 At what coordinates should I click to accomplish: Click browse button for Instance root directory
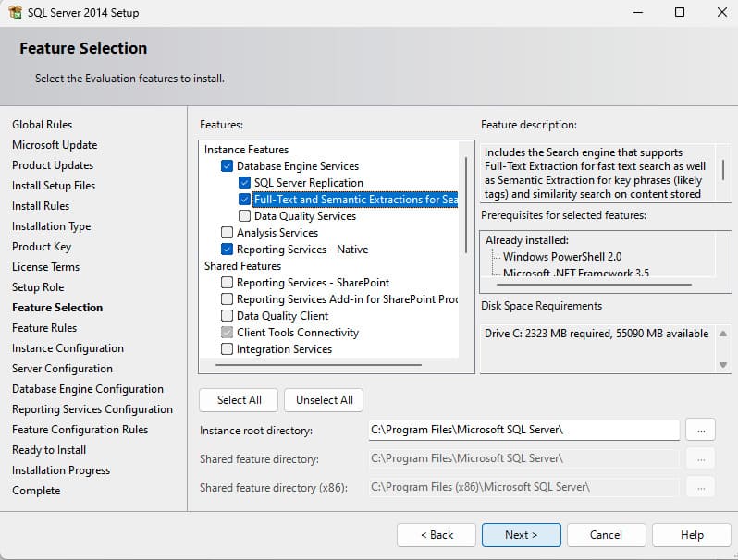click(x=701, y=430)
